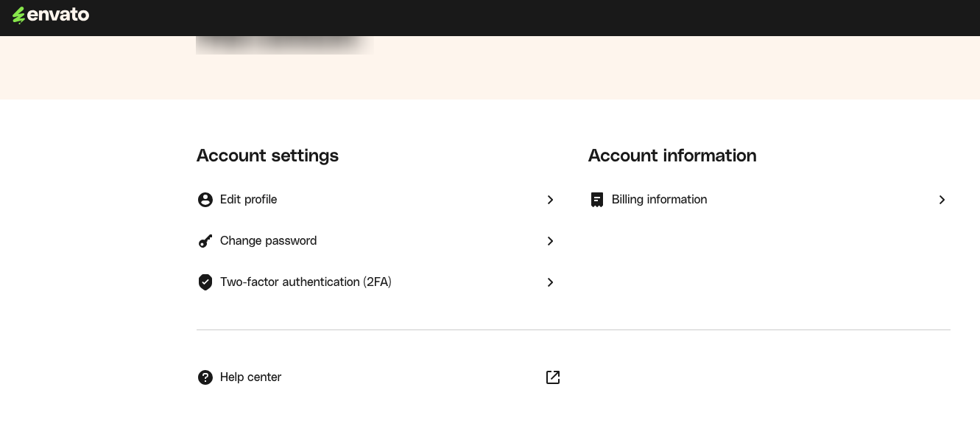The image size is (980, 429).
Task: Select the Account settings section heading
Action: click(x=267, y=156)
